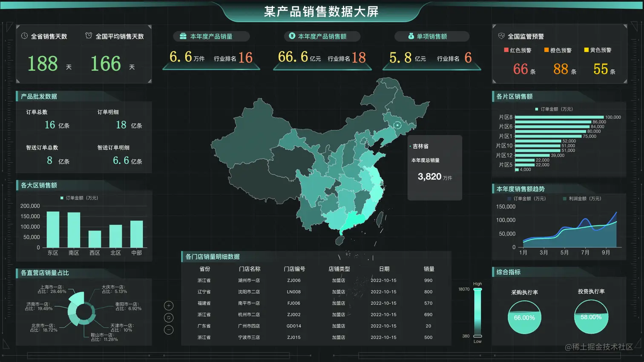Screen dimensions: 644x362
Task: Click the 天津市一店 10% pie label
Action: [x=122, y=328]
